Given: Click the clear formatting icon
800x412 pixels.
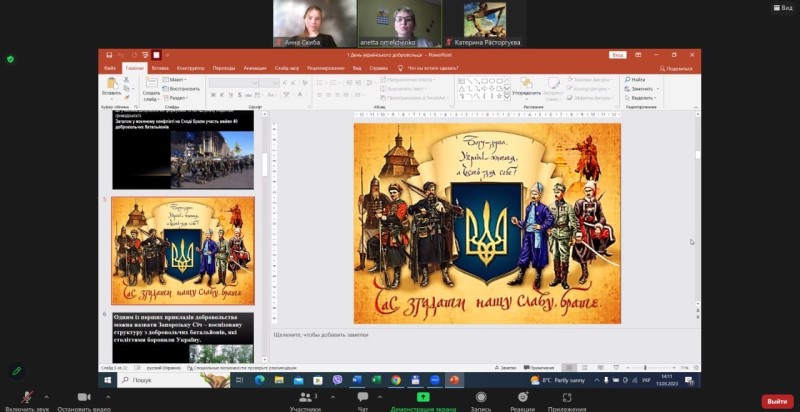Looking at the screenshot, I should coord(305,83).
